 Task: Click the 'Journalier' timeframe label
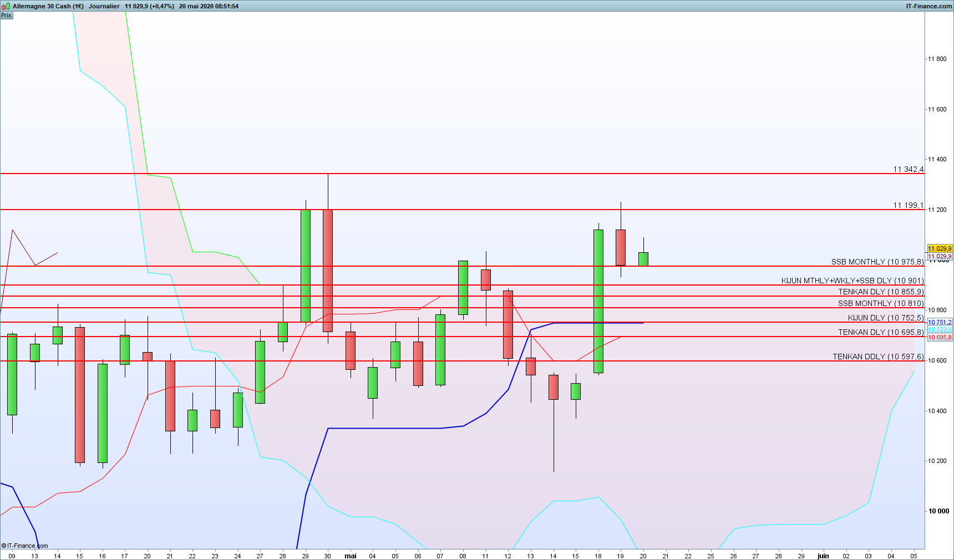coord(104,6)
